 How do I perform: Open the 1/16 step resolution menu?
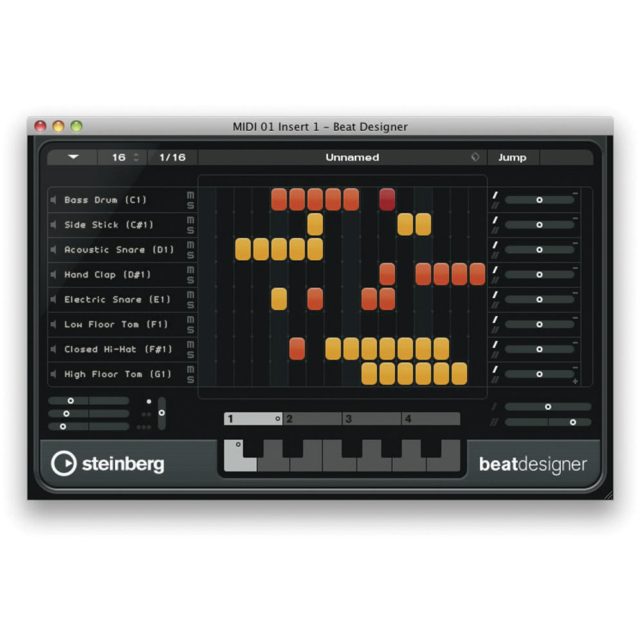click(173, 157)
